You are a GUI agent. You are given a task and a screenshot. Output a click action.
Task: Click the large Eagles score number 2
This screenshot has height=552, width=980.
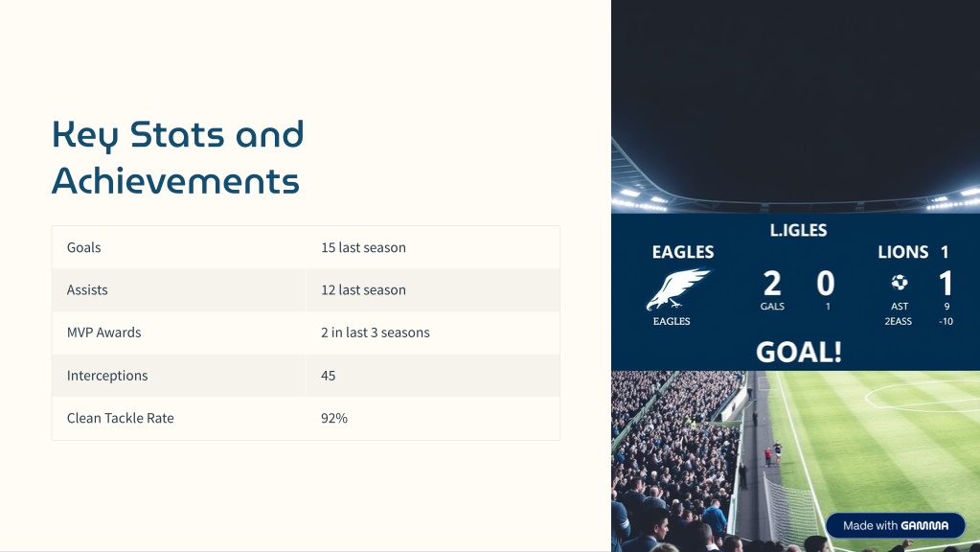(772, 284)
